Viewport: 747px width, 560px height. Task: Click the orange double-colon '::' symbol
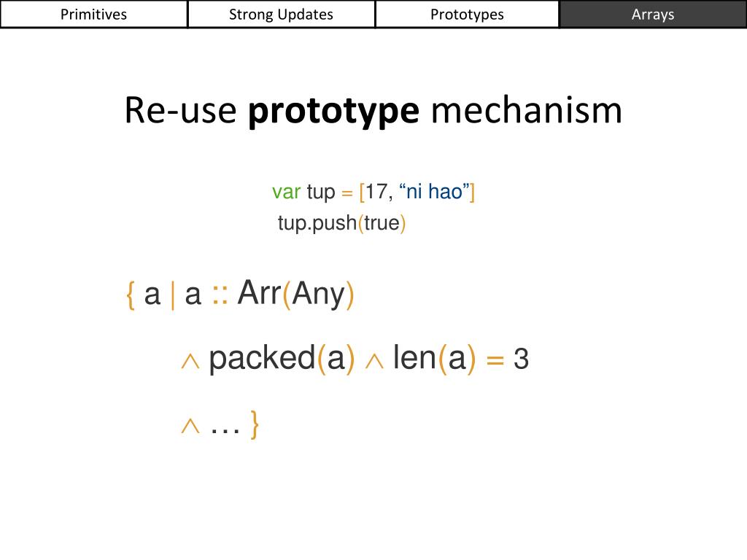220,295
